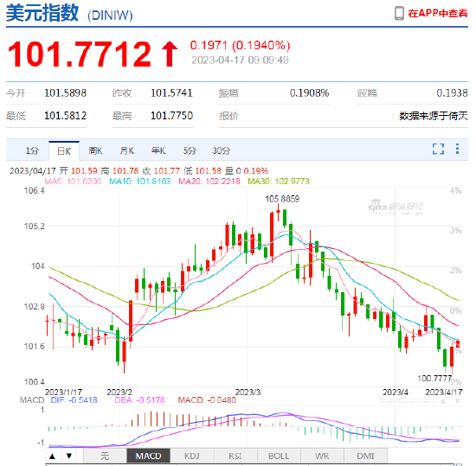
Task: Click the dotted date range slider
Action: point(407,401)
